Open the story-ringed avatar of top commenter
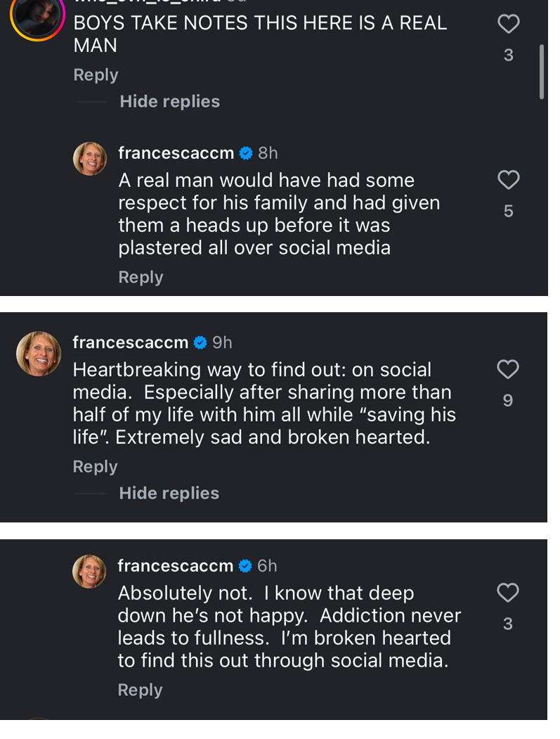 click(x=38, y=15)
